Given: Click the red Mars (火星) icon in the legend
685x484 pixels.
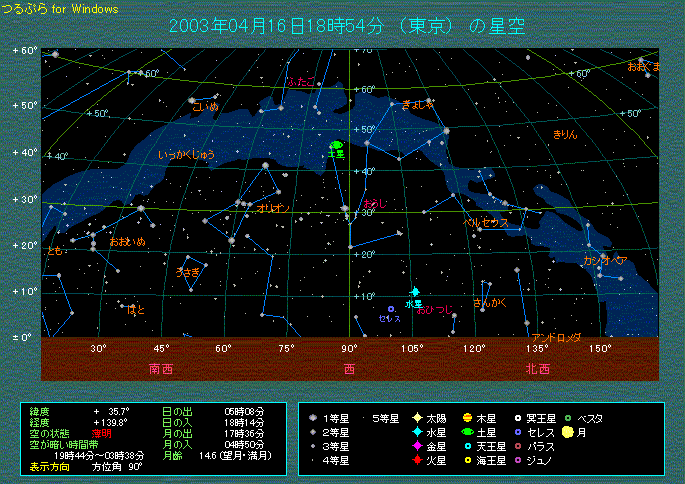Looking at the screenshot, I should click(x=415, y=460).
